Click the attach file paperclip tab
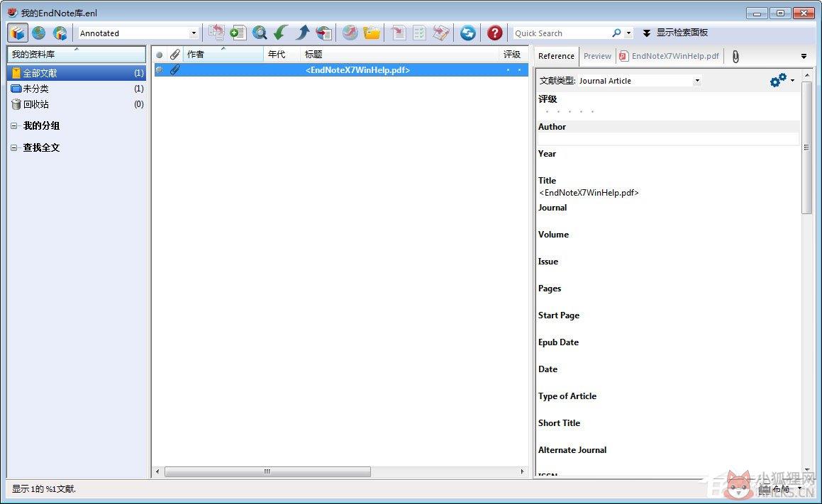The width and height of the screenshot is (822, 504). coord(735,57)
